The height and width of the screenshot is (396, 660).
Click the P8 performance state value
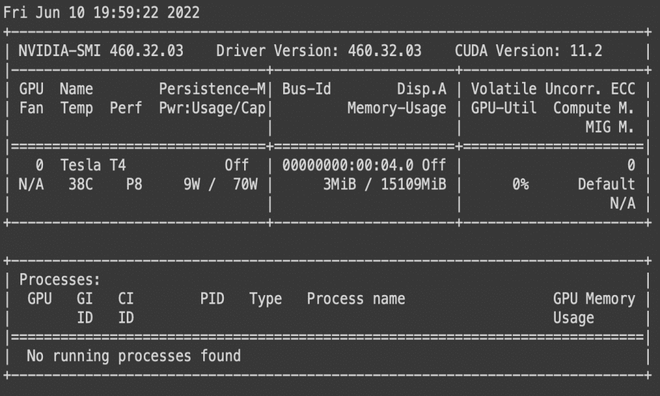[134, 184]
